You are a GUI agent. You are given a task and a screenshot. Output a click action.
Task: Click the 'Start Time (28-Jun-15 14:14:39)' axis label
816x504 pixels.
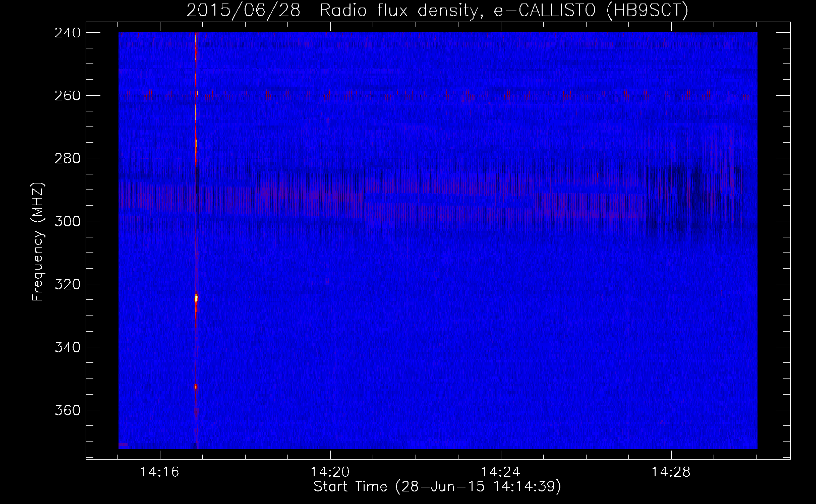click(437, 487)
